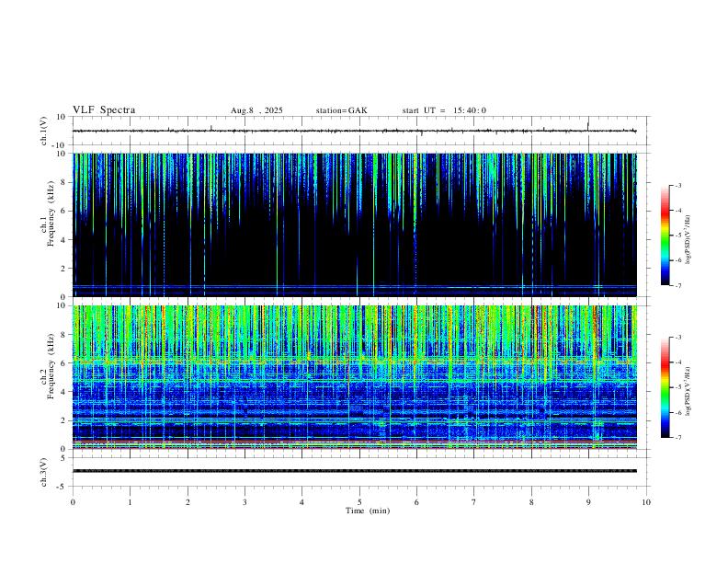The width and height of the screenshot is (728, 563).
Task: Click the 'start UT = 15:40:0' label
Action: [444, 110]
